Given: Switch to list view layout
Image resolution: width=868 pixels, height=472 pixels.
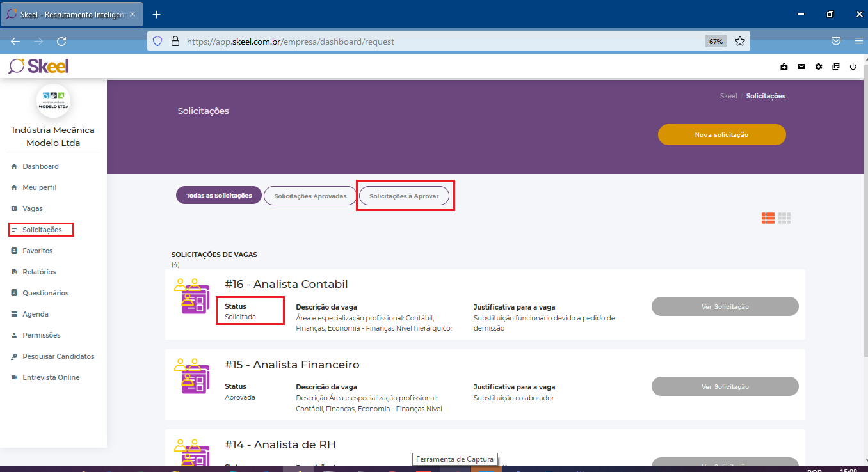Looking at the screenshot, I should pyautogui.click(x=768, y=218).
